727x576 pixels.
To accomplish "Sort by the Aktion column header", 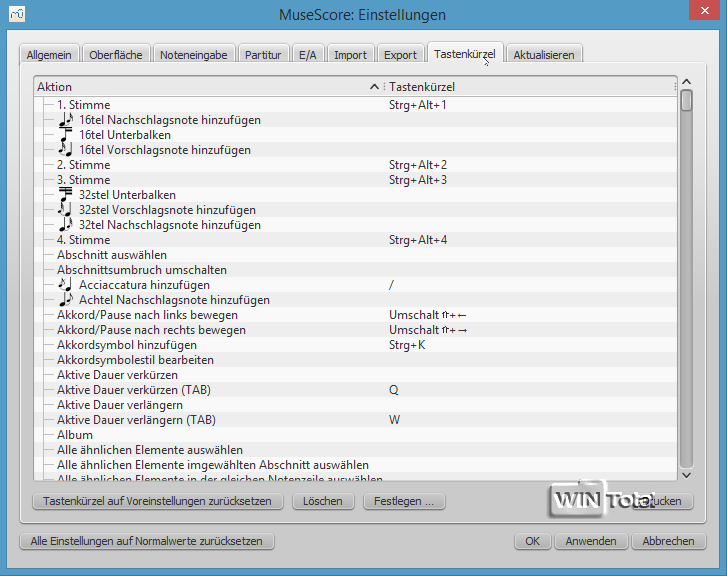I will click(209, 87).
